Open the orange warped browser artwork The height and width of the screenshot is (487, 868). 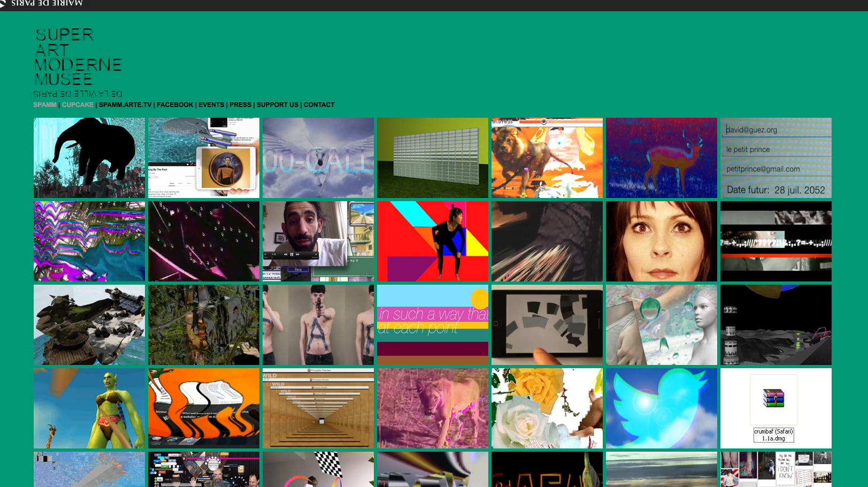click(x=204, y=408)
